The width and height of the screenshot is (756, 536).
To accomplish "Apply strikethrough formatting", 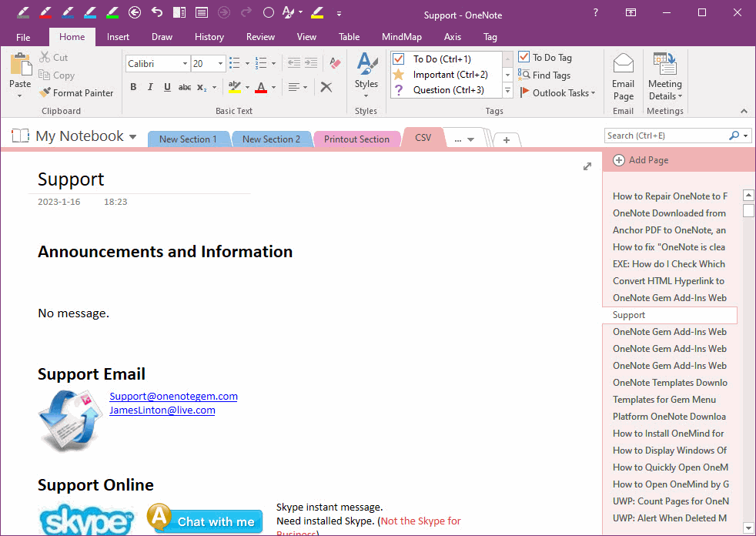I will point(185,87).
